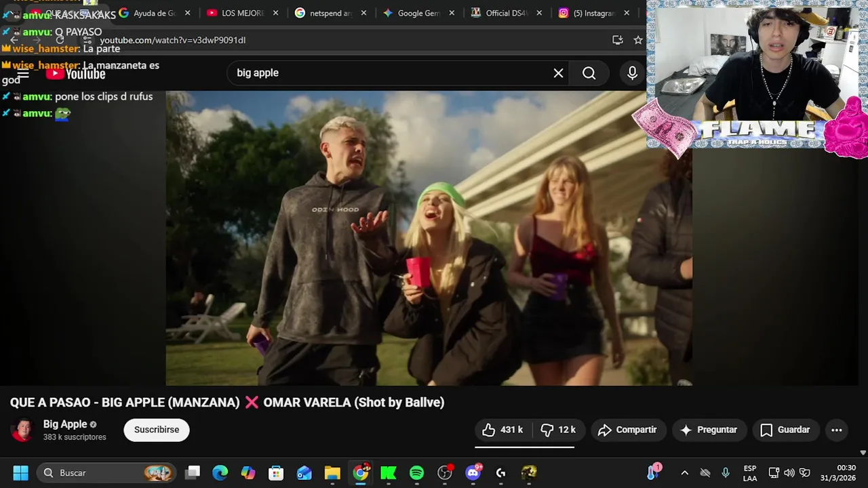
Task: Click the '383 k suscriptores' text
Action: tap(75, 437)
